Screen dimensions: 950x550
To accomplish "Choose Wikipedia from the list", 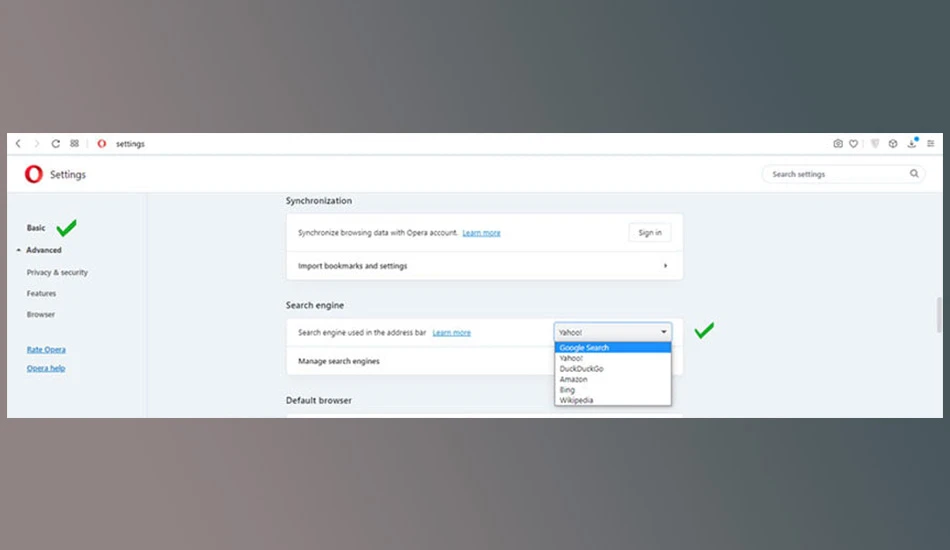I will pos(613,400).
